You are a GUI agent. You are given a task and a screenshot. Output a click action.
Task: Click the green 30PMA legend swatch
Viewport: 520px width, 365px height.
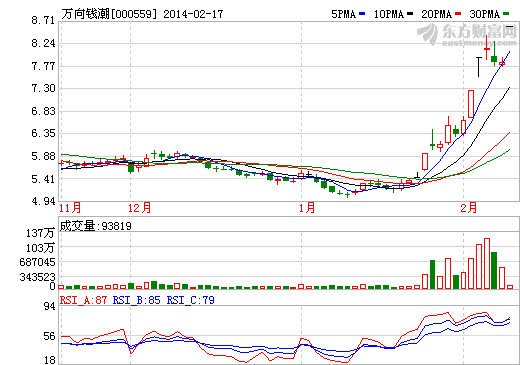(x=506, y=14)
